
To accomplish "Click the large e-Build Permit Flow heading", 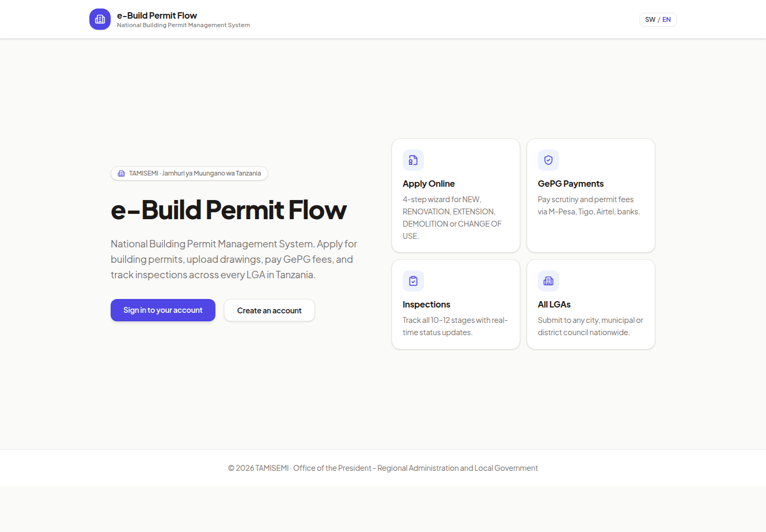I will pyautogui.click(x=229, y=210).
